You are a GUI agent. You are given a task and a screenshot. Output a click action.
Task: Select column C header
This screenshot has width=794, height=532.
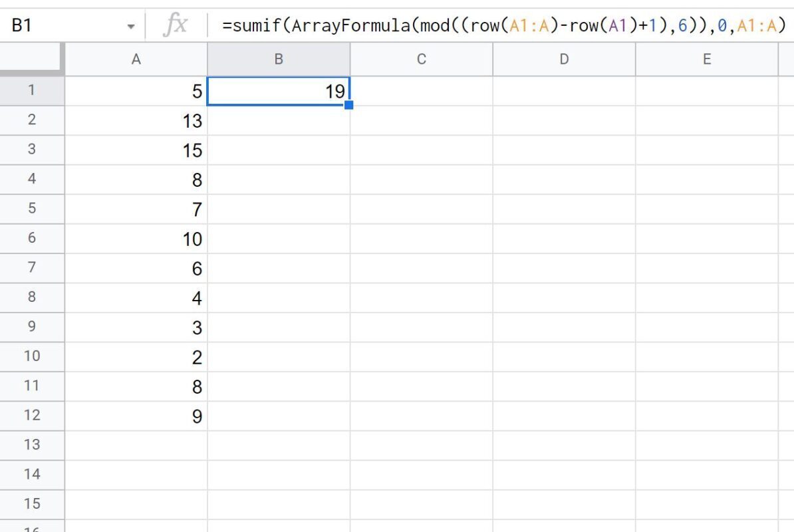coord(422,59)
